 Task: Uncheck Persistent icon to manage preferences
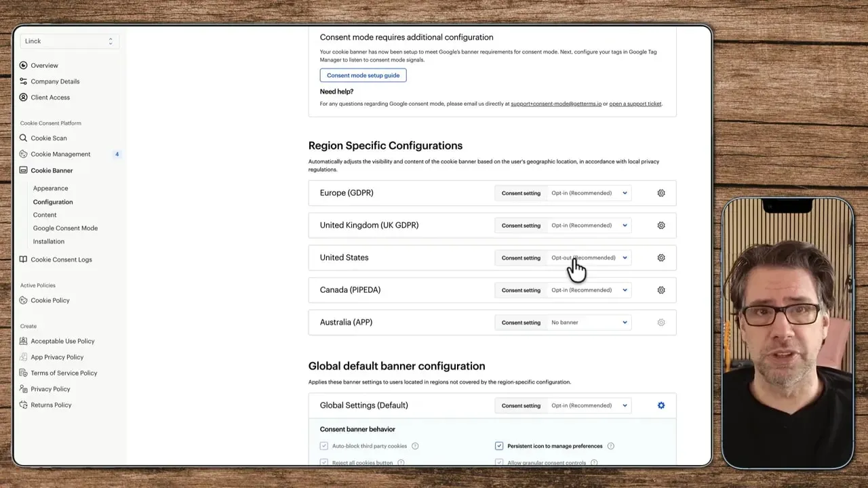pyautogui.click(x=499, y=446)
